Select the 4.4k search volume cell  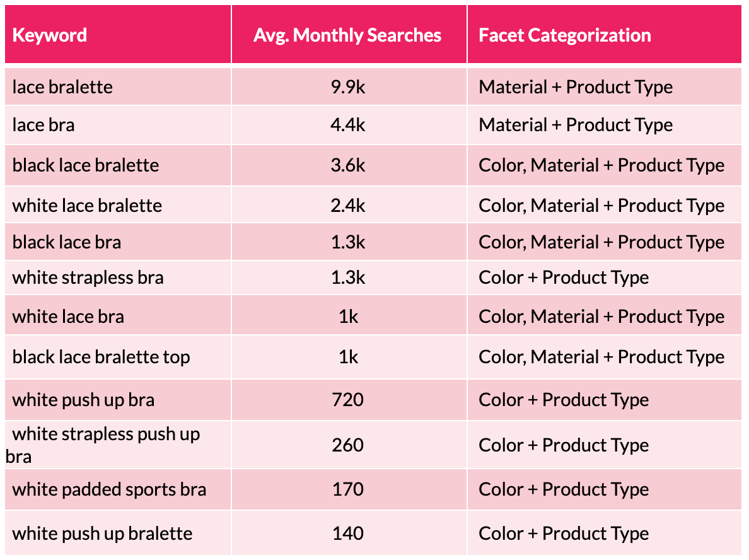[x=348, y=125]
